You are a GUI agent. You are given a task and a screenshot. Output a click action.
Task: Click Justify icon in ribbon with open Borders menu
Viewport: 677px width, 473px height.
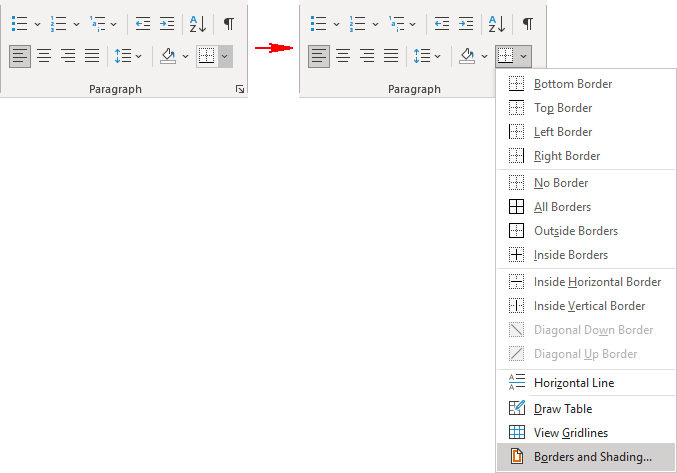pyautogui.click(x=391, y=56)
